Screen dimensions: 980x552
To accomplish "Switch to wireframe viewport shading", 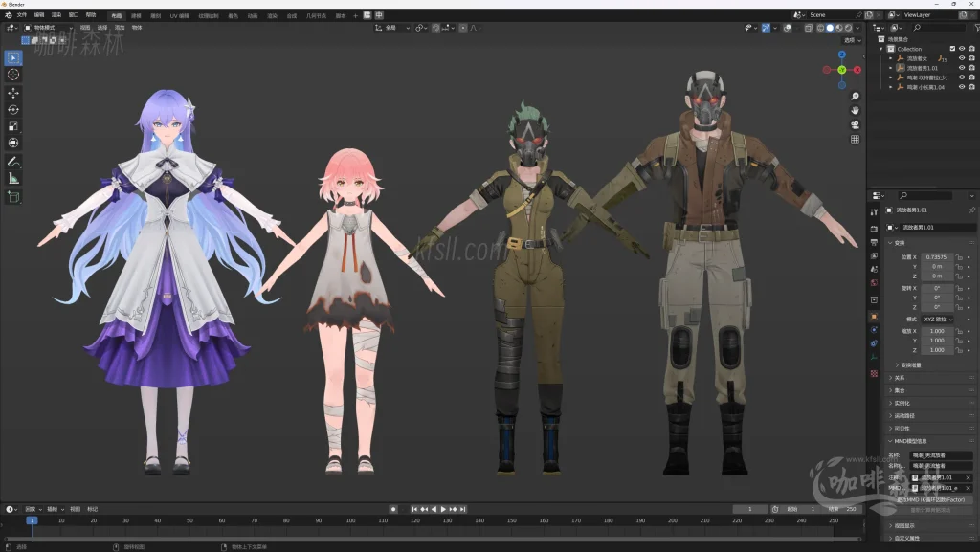I will 820,28.
